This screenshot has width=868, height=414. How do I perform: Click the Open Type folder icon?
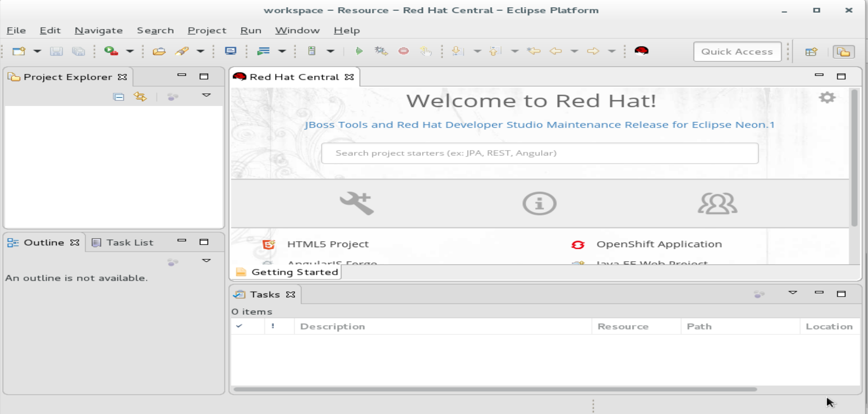tap(159, 51)
